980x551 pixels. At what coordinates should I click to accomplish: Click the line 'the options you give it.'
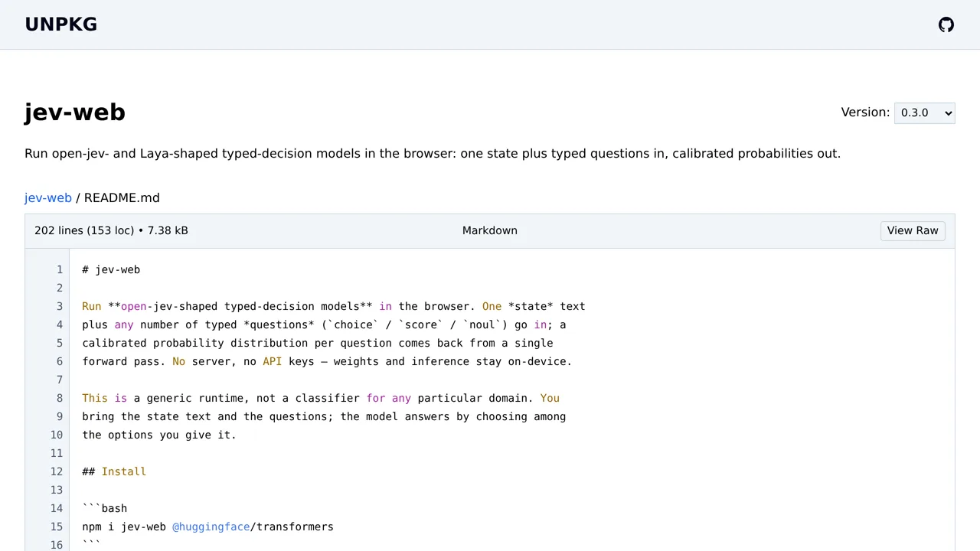tap(159, 435)
